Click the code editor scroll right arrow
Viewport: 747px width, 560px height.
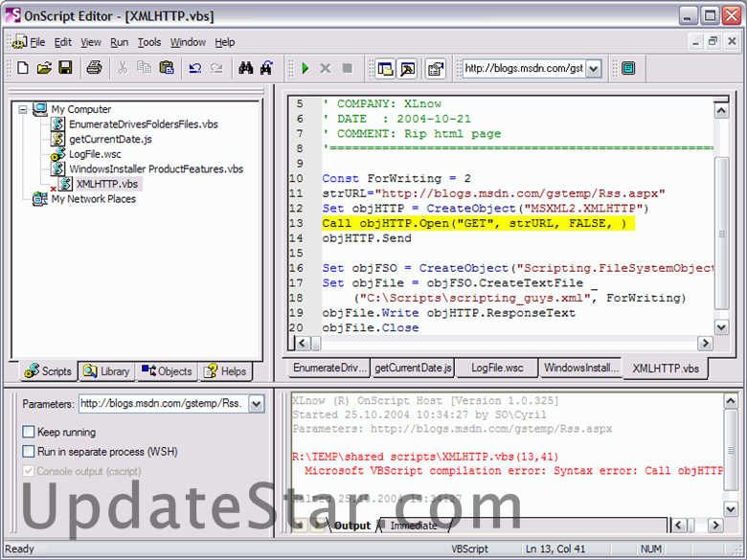[x=705, y=343]
